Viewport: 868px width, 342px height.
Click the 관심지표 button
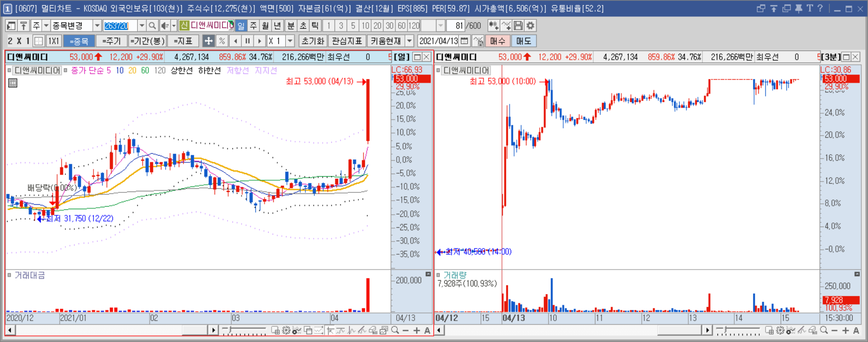[347, 41]
